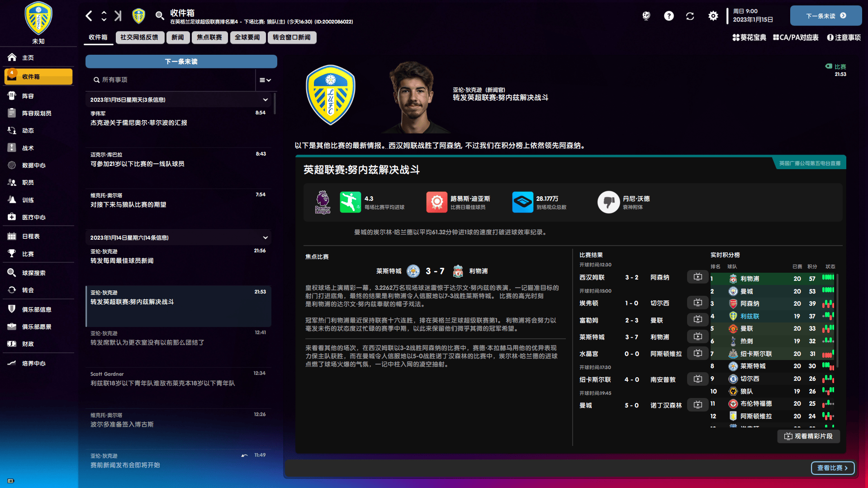
Task: Switch to the 新闻 tab
Action: click(x=178, y=38)
